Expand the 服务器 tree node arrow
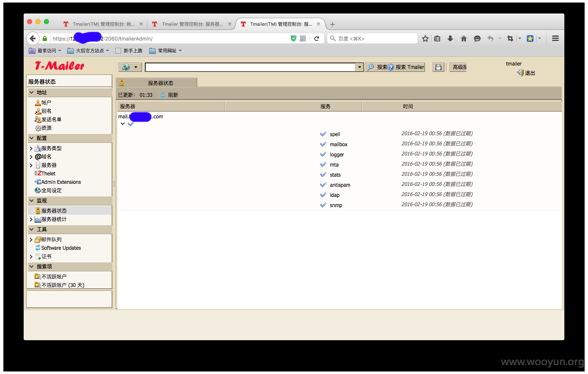 tap(31, 165)
